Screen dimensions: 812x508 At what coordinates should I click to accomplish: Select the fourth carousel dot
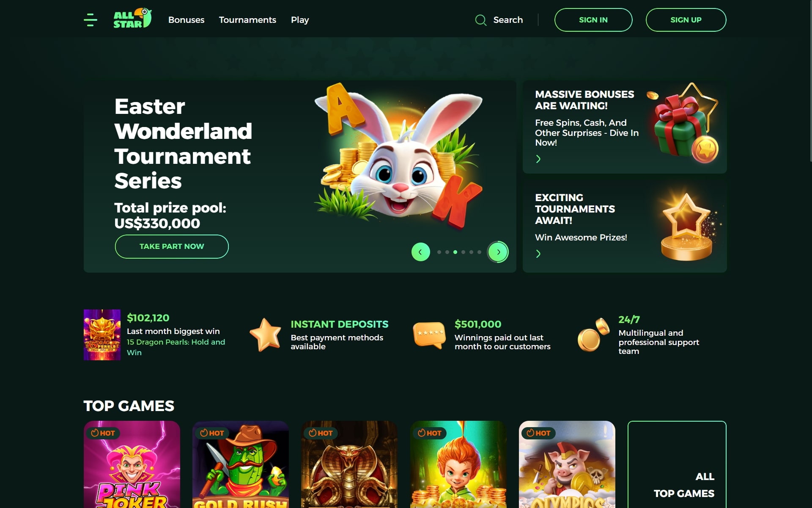coord(463,252)
